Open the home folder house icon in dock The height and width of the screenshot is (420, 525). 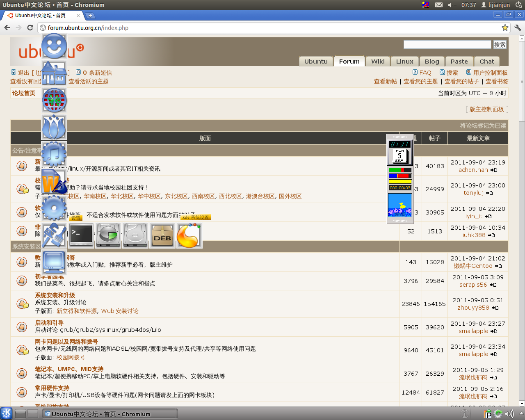[54, 73]
